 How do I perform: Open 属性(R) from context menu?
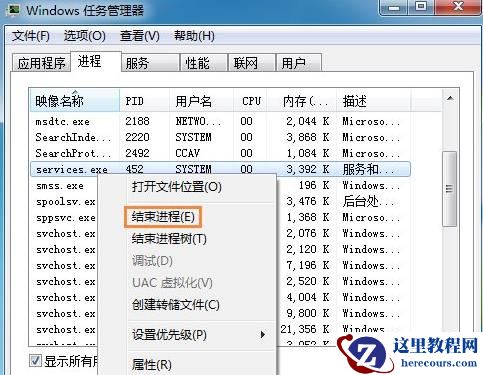pyautogui.click(x=152, y=364)
